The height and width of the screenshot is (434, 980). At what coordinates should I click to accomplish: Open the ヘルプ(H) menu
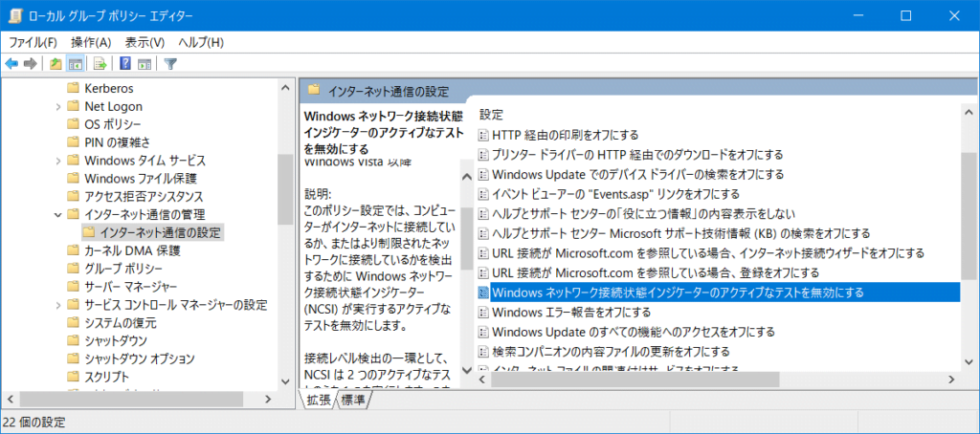201,42
